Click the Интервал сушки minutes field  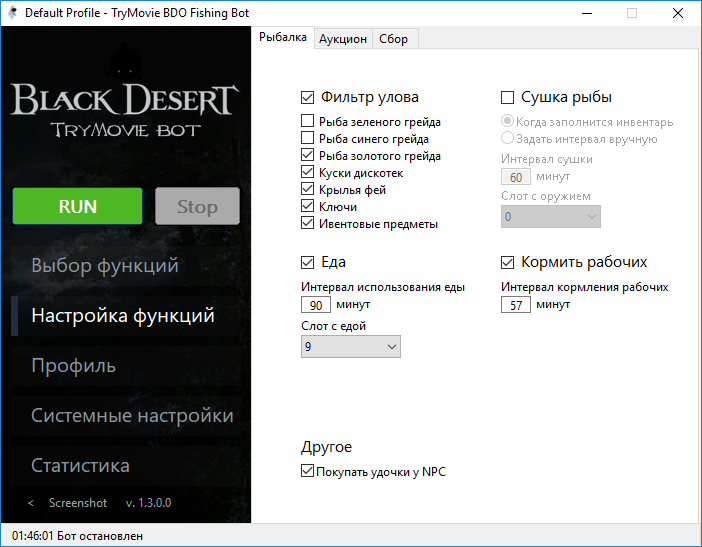coord(516,177)
